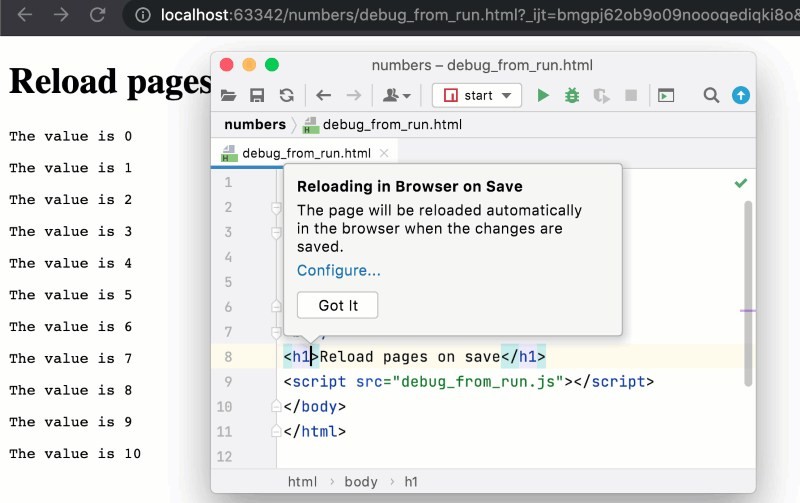The width and height of the screenshot is (800, 503).
Task: Click the debug_from_run.html navigation bar breadcrumb
Action: click(x=383, y=124)
